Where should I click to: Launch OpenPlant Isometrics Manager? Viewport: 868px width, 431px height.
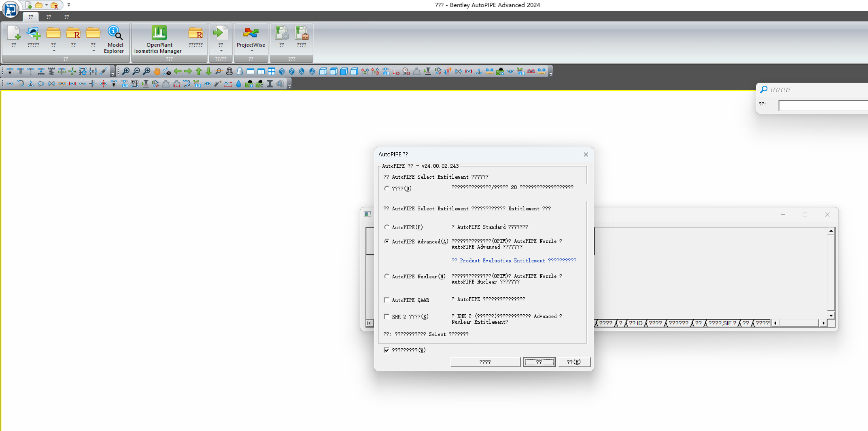(158, 40)
